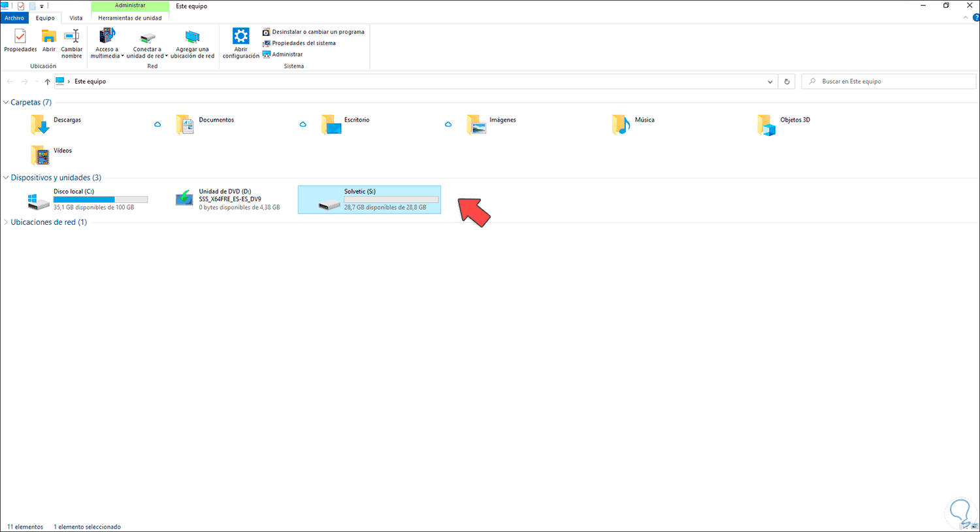Collapse the Dispositivos y unidades (3) section
Viewport: 980px width, 532px height.
(7, 178)
